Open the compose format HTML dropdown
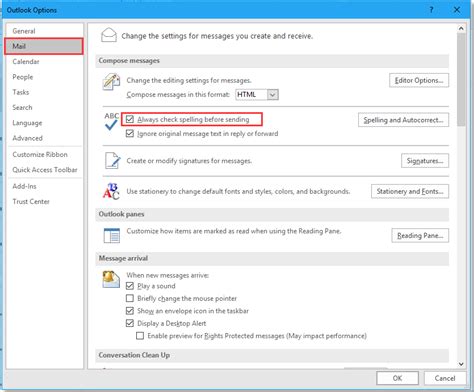The width and height of the screenshot is (474, 392). pos(272,95)
